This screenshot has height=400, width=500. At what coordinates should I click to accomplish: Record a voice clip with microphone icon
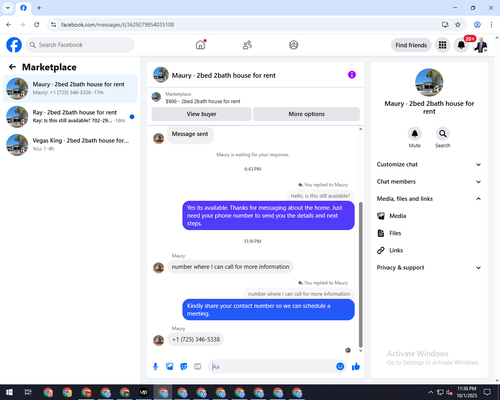(x=155, y=367)
